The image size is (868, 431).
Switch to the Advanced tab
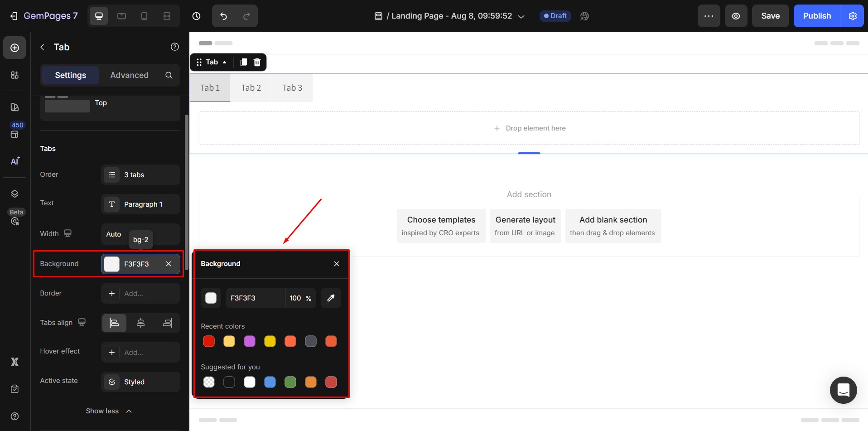[x=129, y=75]
